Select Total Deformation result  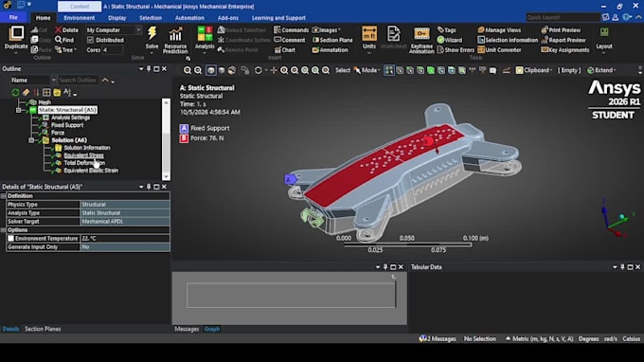point(84,163)
